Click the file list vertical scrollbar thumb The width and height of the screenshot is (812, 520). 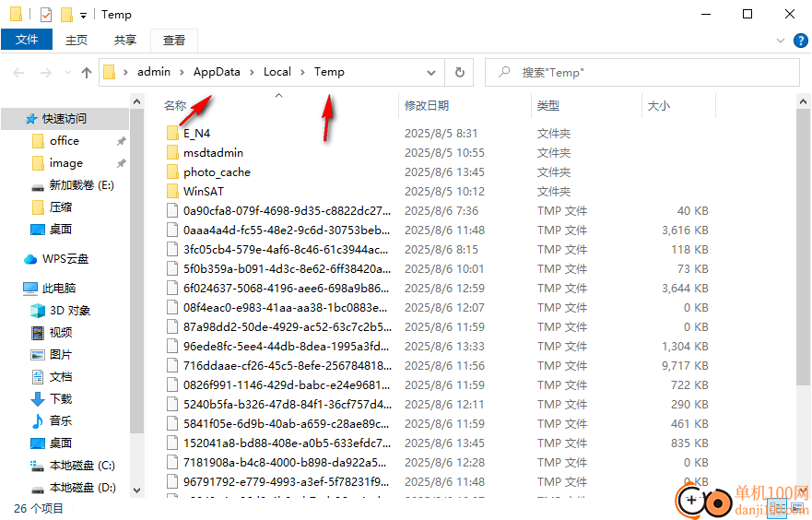(x=803, y=247)
